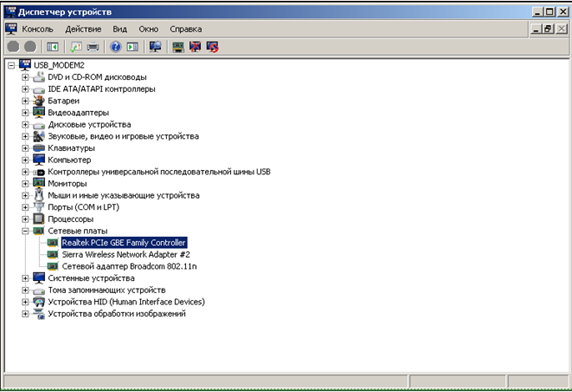
Task: Click the blue question mark help icon
Action: (116, 47)
